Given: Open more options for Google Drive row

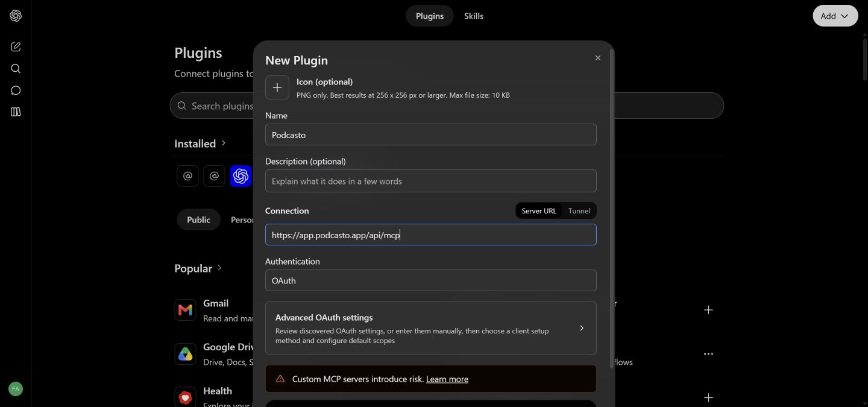Looking at the screenshot, I should [x=708, y=354].
